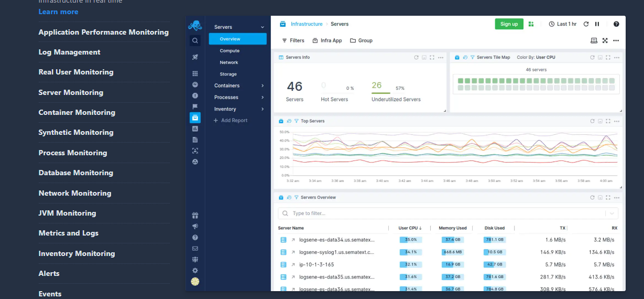The height and width of the screenshot is (299, 644).
Task: Expand the Inventory section
Action: (263, 109)
